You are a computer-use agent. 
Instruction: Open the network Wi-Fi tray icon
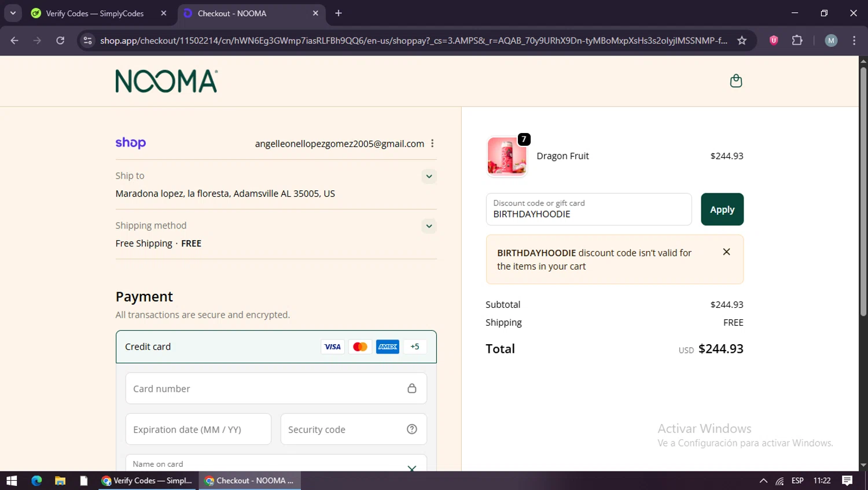pyautogui.click(x=780, y=481)
